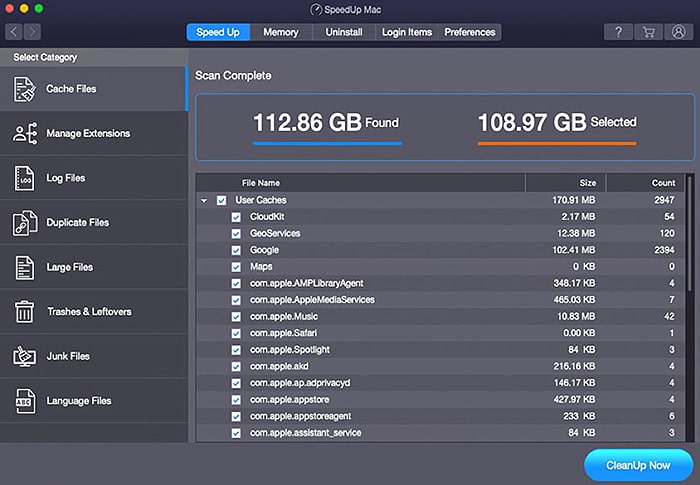700x485 pixels.
Task: Open the Preferences tab
Action: 470,32
